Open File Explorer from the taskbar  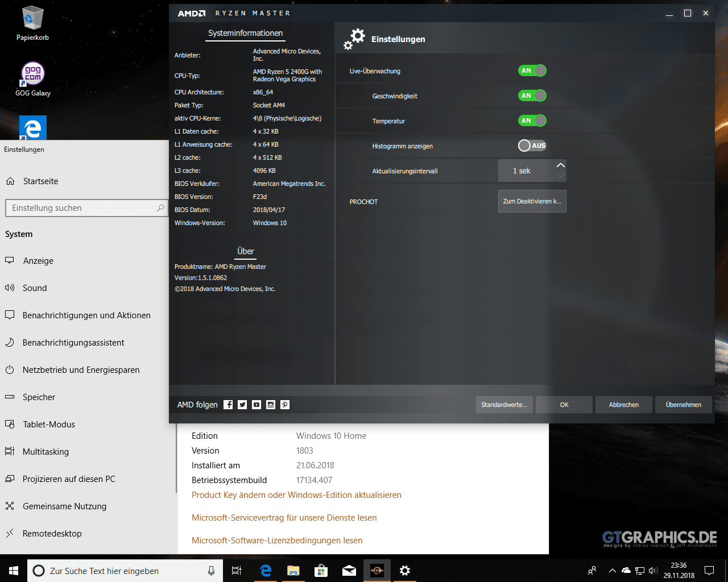point(293,571)
